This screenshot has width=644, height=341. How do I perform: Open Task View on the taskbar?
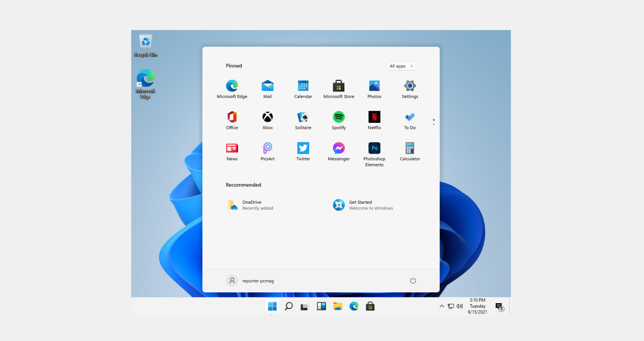(x=304, y=306)
